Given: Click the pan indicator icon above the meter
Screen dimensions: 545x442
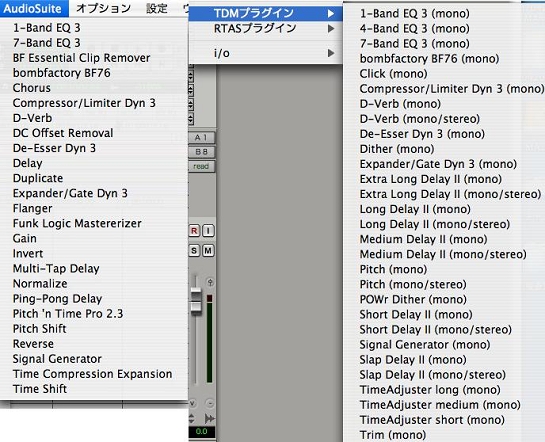Looking at the screenshot, I should (210, 282).
